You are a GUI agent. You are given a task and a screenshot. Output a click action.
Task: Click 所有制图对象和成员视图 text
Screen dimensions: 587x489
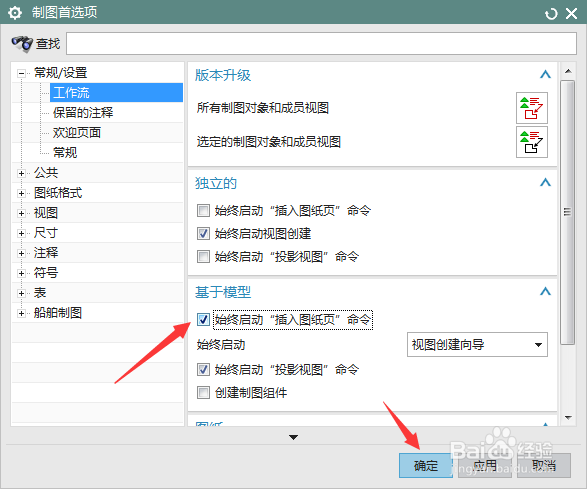coord(262,108)
